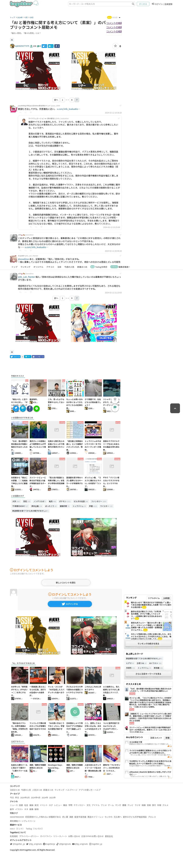Viewport: 183px width, 868px height.
Task: Click the Facebook いいね button below the article
Action: 38,356
